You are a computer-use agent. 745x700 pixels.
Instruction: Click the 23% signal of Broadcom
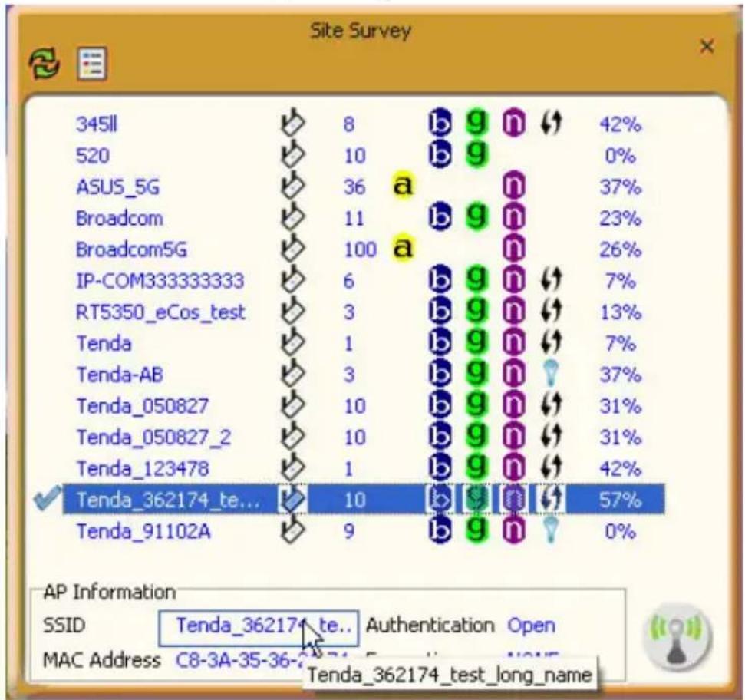click(620, 219)
